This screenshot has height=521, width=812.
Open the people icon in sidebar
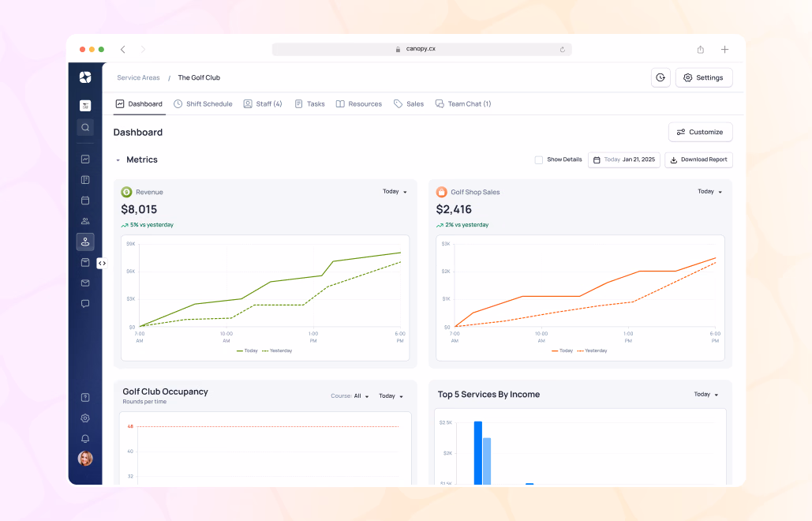[85, 221]
